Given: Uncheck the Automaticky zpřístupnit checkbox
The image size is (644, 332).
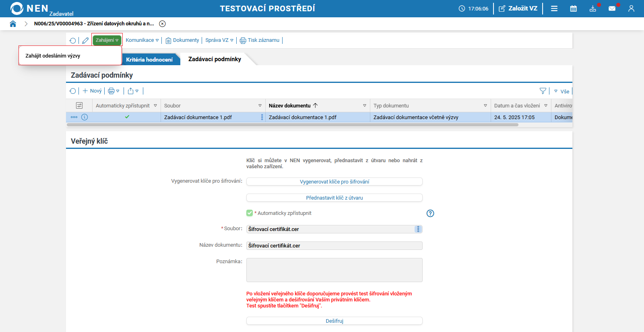Looking at the screenshot, I should [x=250, y=213].
